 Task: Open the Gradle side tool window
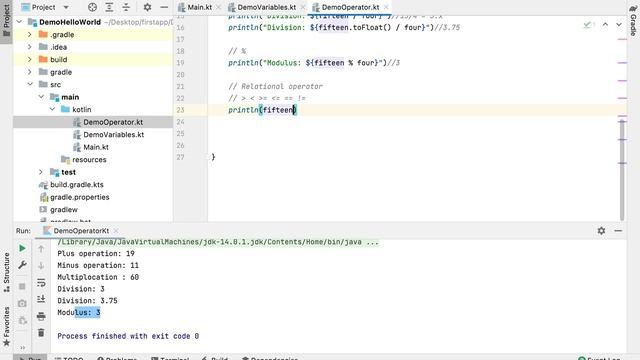click(633, 20)
